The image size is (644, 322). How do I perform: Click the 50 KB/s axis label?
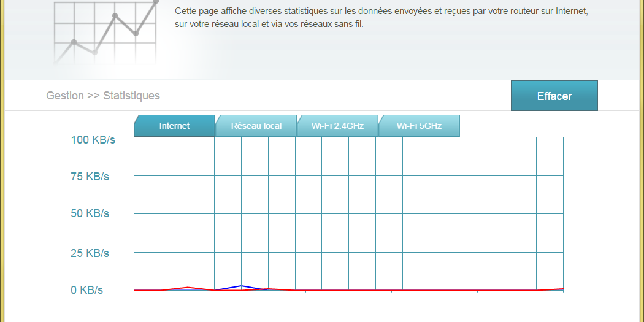point(90,213)
